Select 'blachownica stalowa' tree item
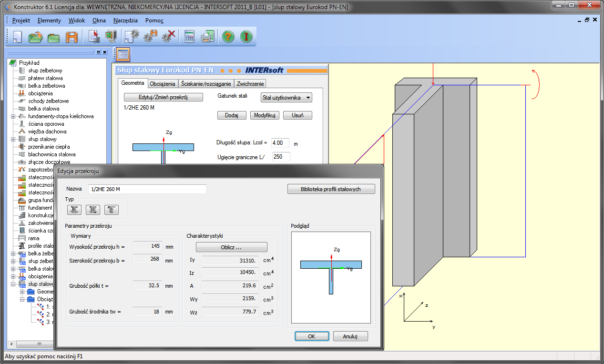Viewport: 604px width, 364px height. tap(51, 154)
